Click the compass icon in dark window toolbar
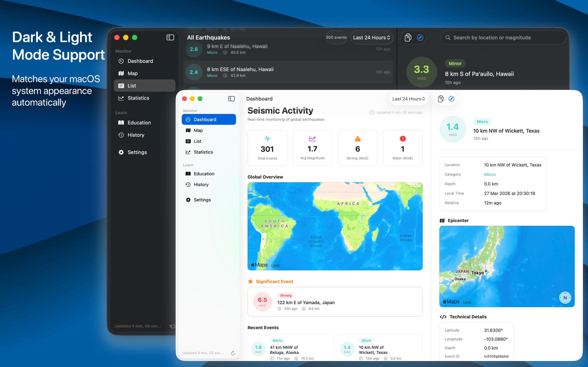Image resolution: width=588 pixels, height=367 pixels. pos(420,38)
